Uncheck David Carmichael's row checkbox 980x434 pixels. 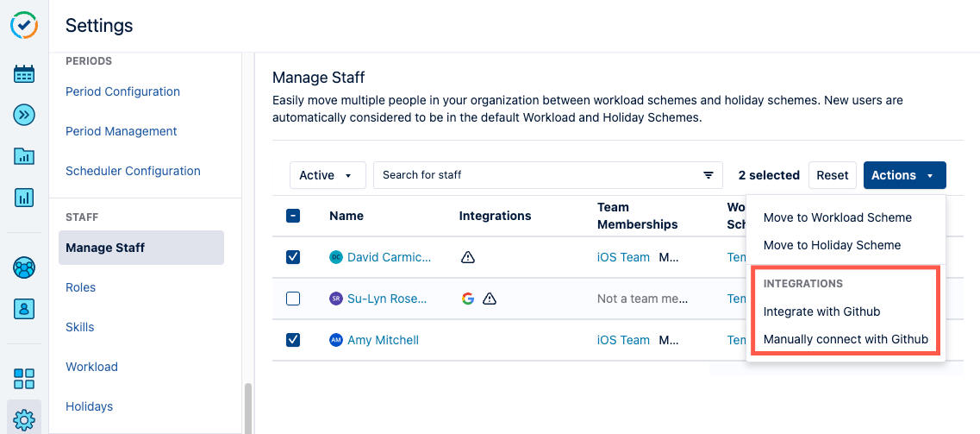[x=293, y=257]
